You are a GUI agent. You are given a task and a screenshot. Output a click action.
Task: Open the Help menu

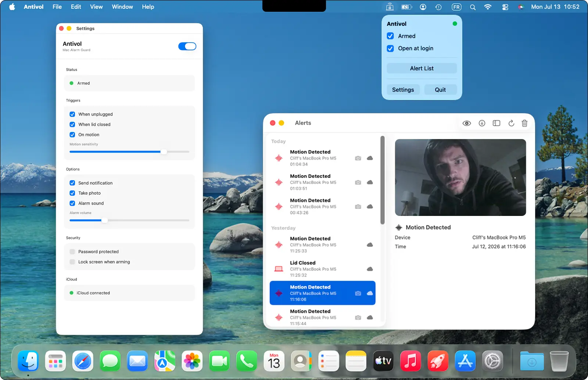coord(148,7)
